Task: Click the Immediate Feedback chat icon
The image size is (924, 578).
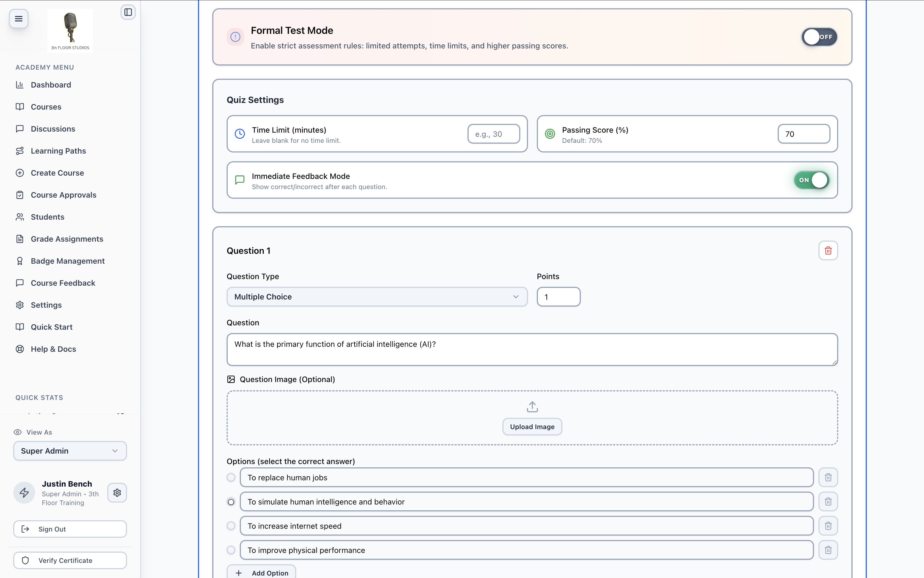Action: click(x=240, y=180)
